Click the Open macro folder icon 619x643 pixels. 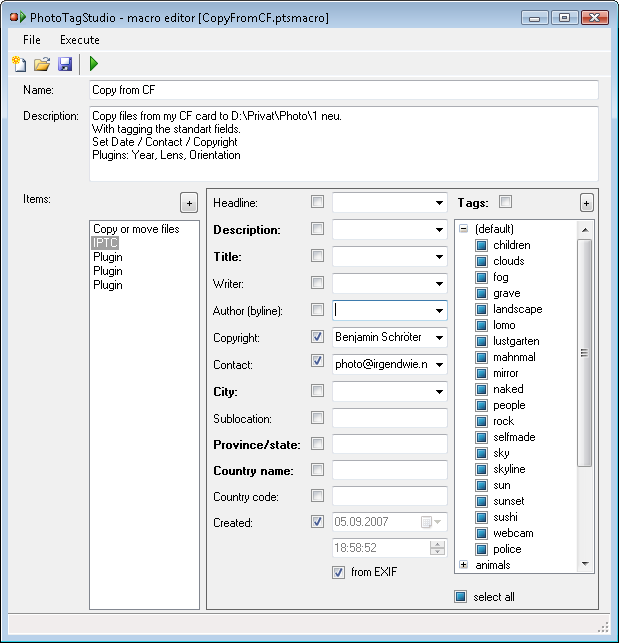click(x=41, y=64)
